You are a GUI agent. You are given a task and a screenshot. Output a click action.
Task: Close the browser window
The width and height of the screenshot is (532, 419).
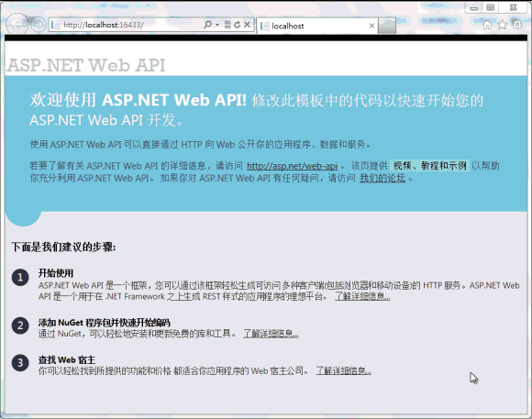coord(514,7)
